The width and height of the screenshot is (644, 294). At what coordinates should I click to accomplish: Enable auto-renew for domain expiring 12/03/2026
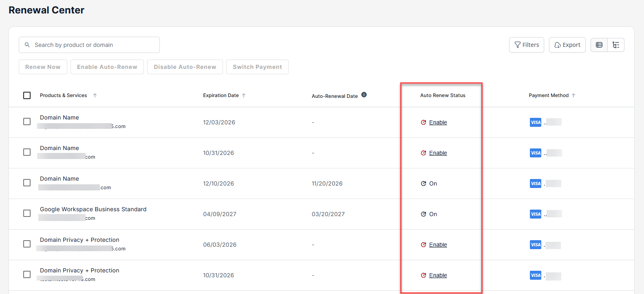click(438, 122)
